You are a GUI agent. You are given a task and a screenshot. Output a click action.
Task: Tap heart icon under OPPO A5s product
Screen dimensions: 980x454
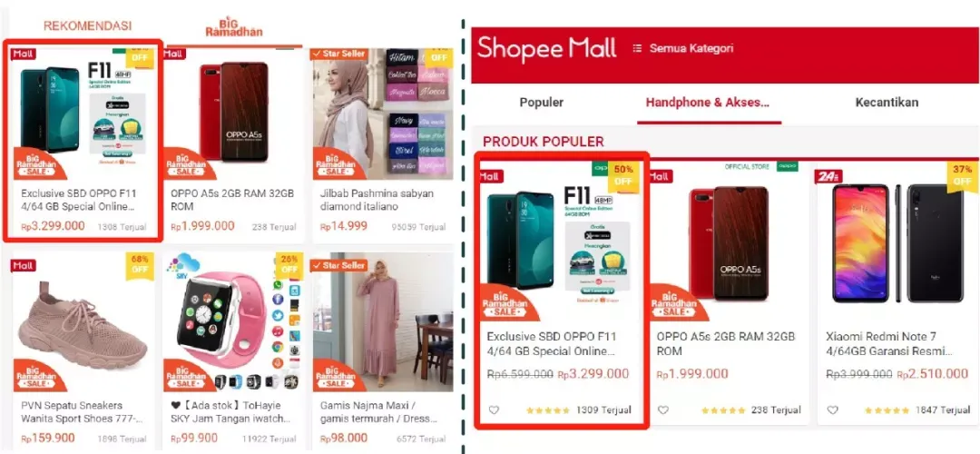[x=663, y=410]
